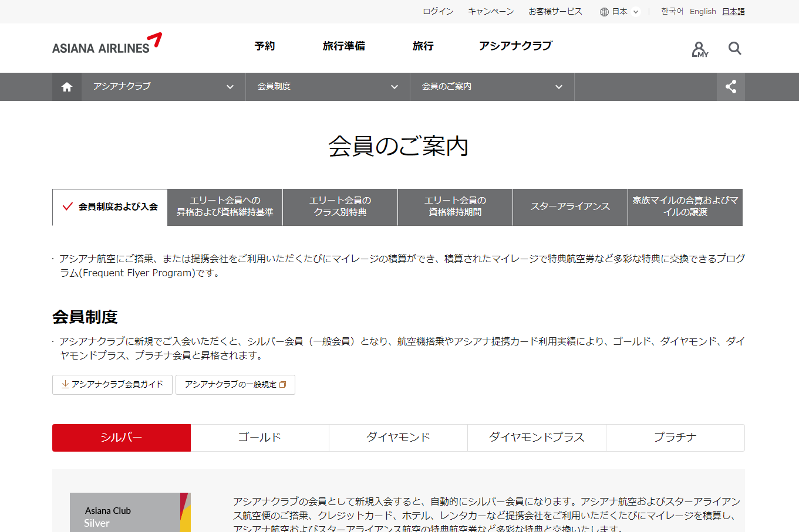Image resolution: width=799 pixels, height=532 pixels.
Task: Click the globe icon beside 日本
Action: (604, 12)
